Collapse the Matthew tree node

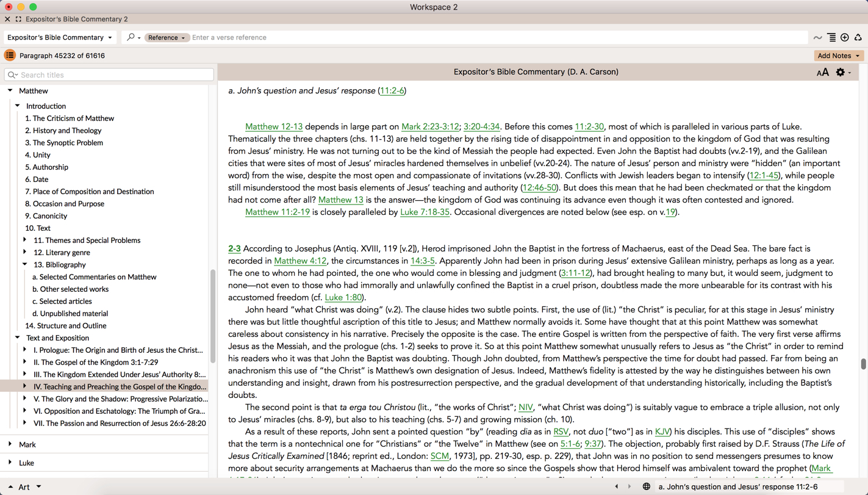pyautogui.click(x=10, y=90)
